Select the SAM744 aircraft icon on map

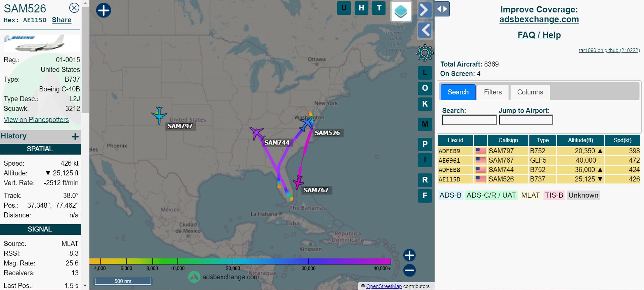pos(257,133)
